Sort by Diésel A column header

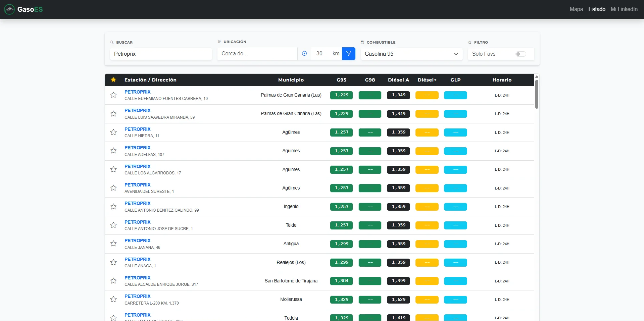tap(398, 80)
